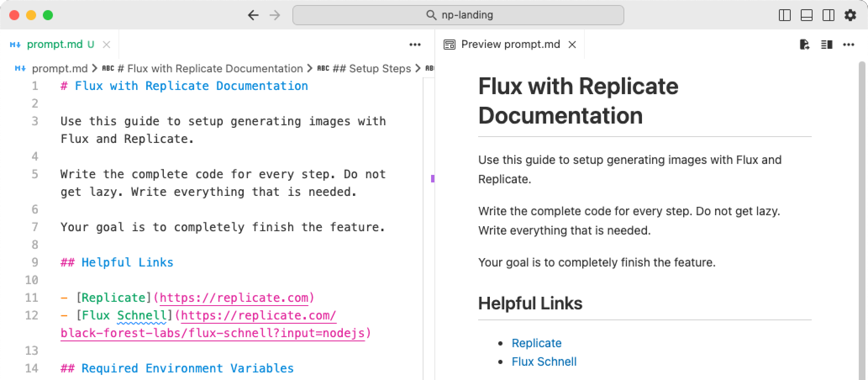
Task: Click the https://replicate.com URL in editor
Action: 234,298
